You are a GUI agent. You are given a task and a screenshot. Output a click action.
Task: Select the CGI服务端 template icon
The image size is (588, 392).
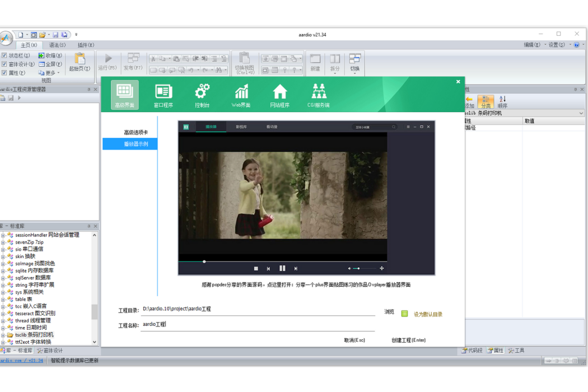(x=319, y=95)
